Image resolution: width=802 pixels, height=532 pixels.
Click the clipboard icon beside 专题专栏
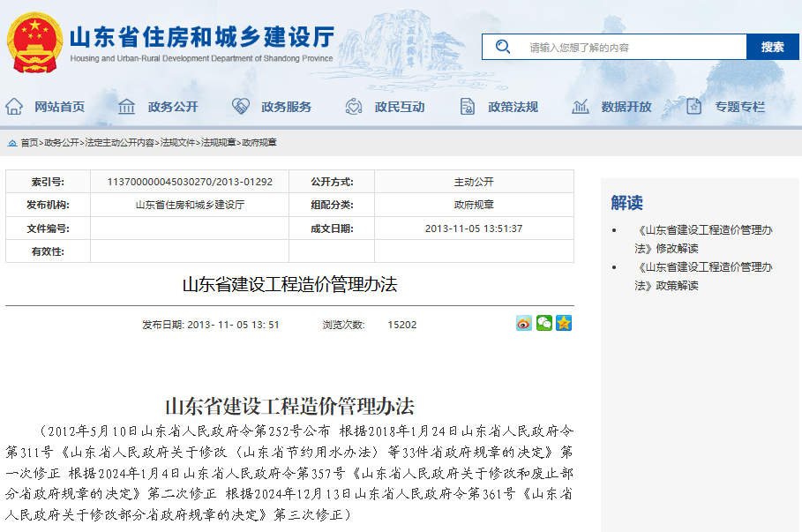tap(692, 104)
